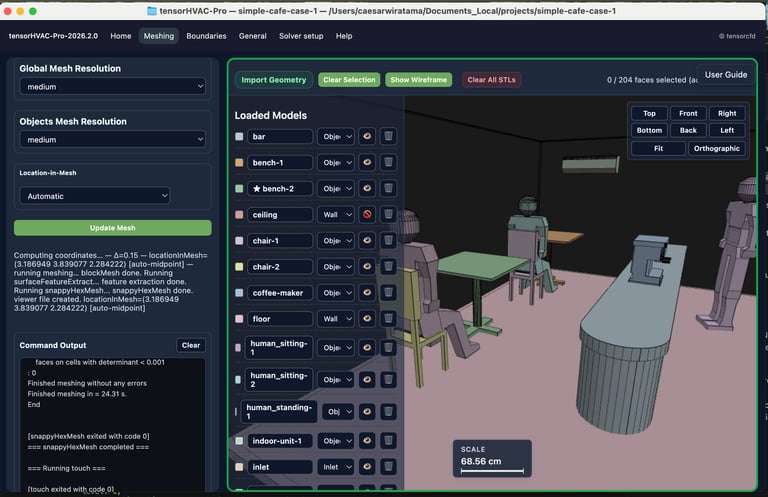Toggle visibility of indoor-unit-1 model
Viewport: 768px width, 497px height.
(x=367, y=441)
